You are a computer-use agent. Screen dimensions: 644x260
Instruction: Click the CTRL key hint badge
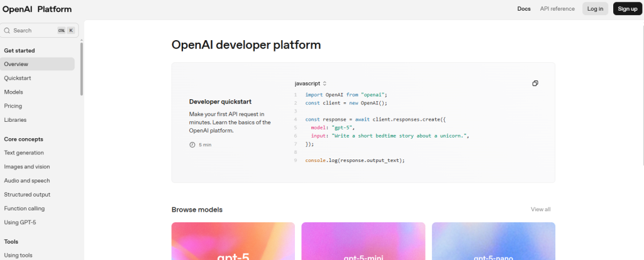pyautogui.click(x=61, y=30)
